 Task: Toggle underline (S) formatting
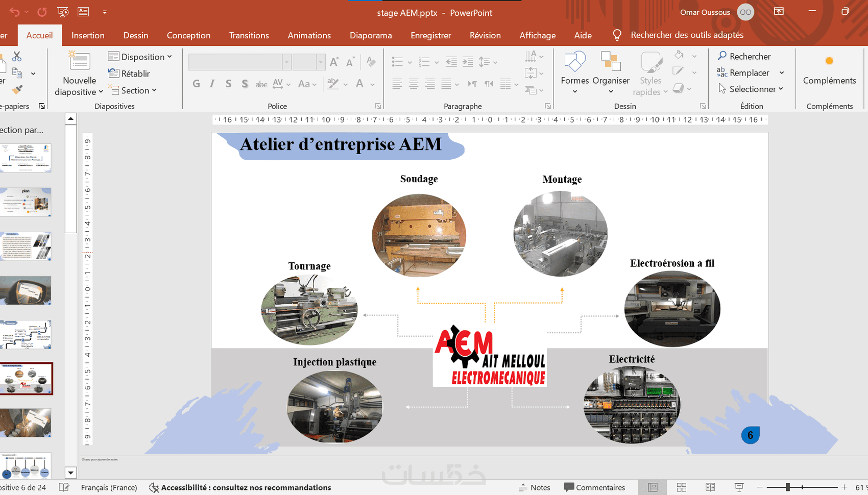pos(228,84)
